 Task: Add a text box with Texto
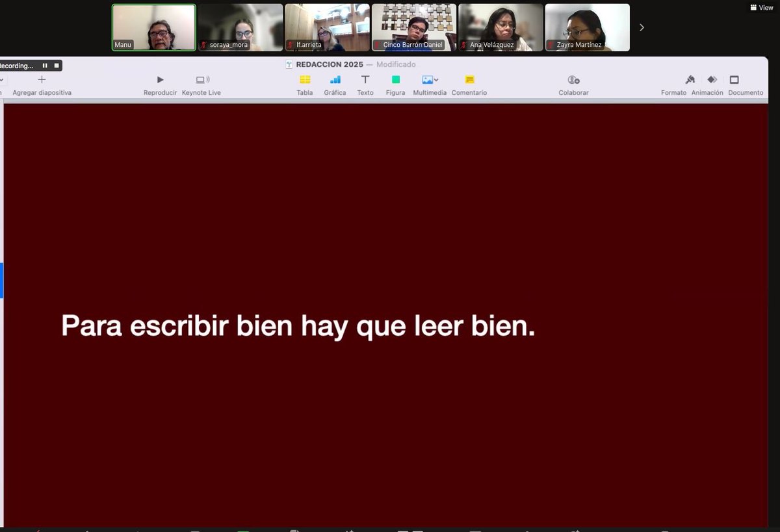(x=365, y=85)
